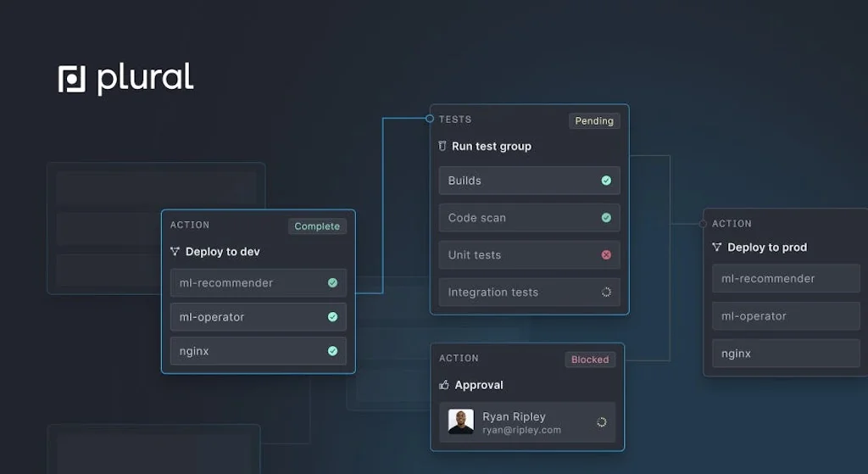The image size is (868, 474).
Task: Select the Unit tests row
Action: tap(529, 254)
